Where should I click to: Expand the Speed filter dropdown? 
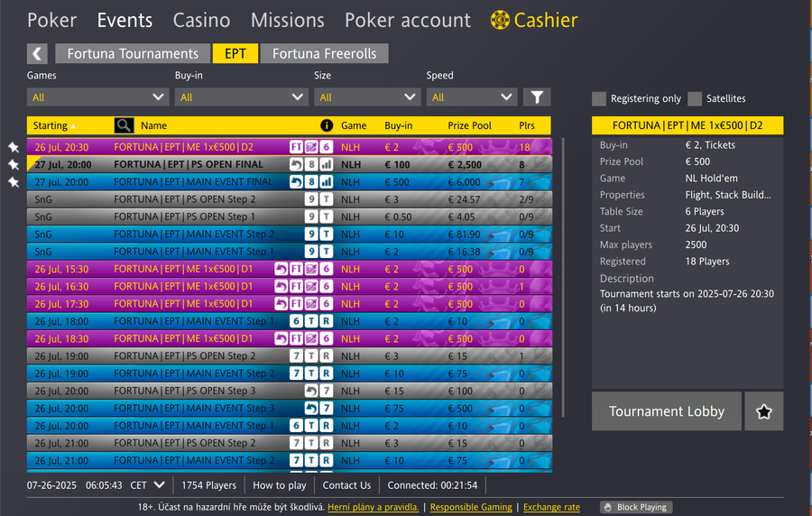point(472,97)
